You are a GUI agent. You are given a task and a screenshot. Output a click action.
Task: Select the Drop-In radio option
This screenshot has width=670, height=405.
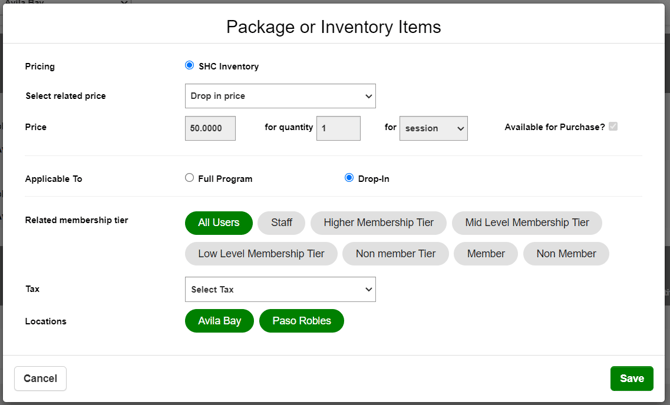[x=349, y=178]
